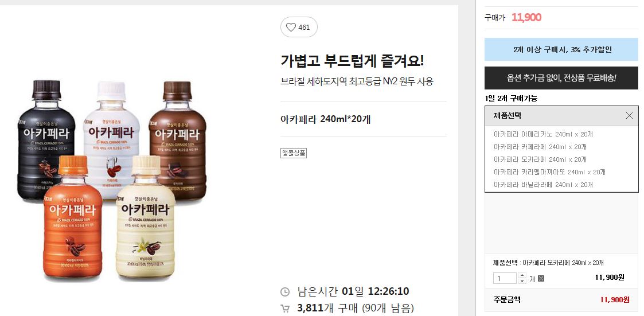Decrease quantity with the down stepper arrow
Image resolution: width=644 pixels, height=316 pixels.
pos(522,281)
